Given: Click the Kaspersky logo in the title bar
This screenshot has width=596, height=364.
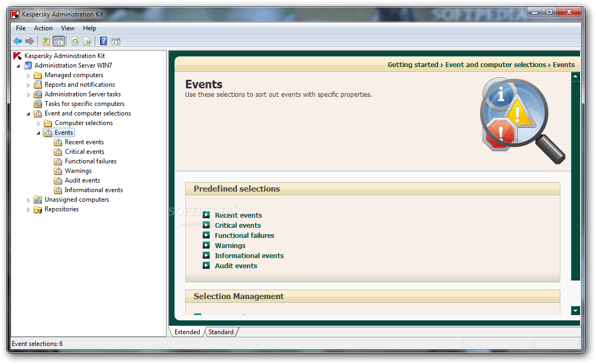Looking at the screenshot, I should pyautogui.click(x=15, y=14).
